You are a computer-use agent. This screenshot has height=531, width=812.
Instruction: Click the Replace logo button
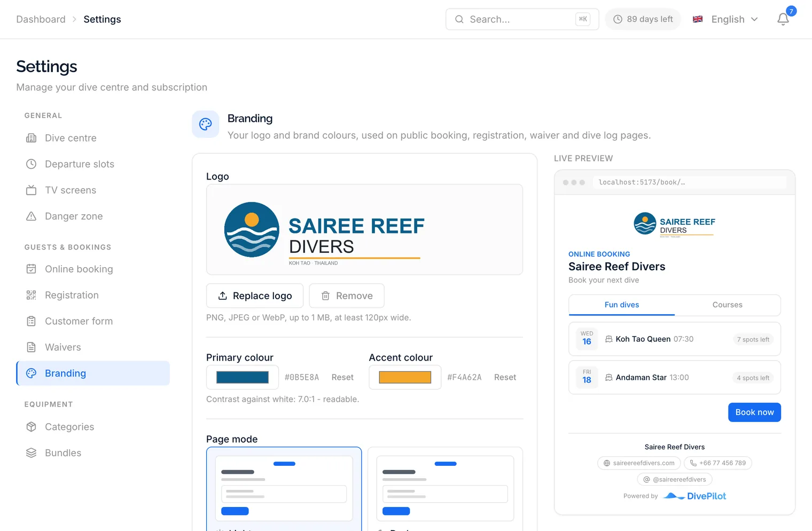[255, 296]
